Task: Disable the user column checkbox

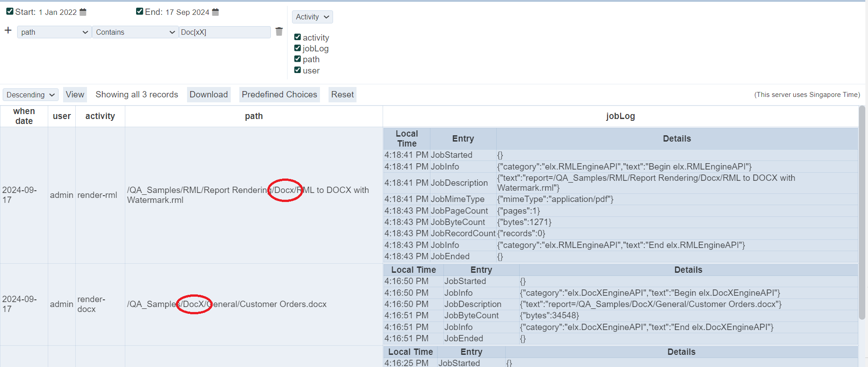Action: (297, 70)
